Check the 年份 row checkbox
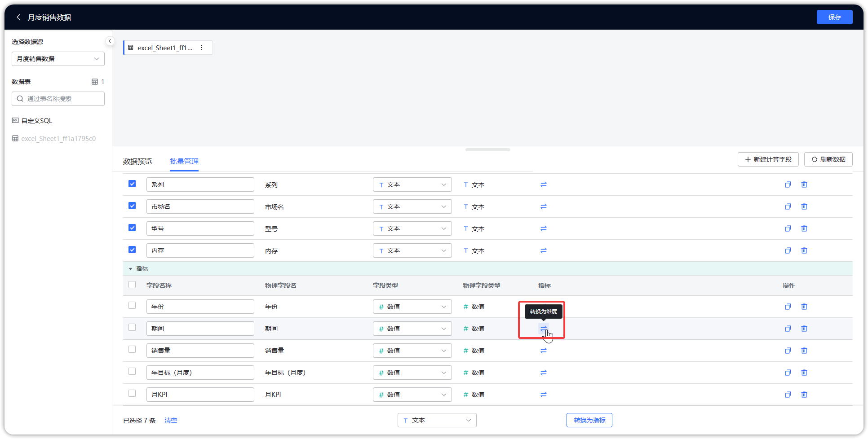Image resolution: width=868 pixels, height=439 pixels. [x=132, y=305]
